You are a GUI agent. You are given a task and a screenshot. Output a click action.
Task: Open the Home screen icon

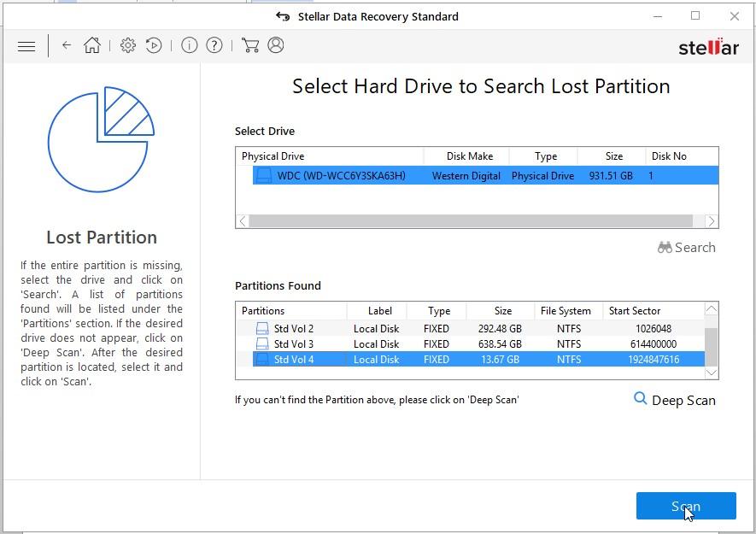click(x=92, y=45)
